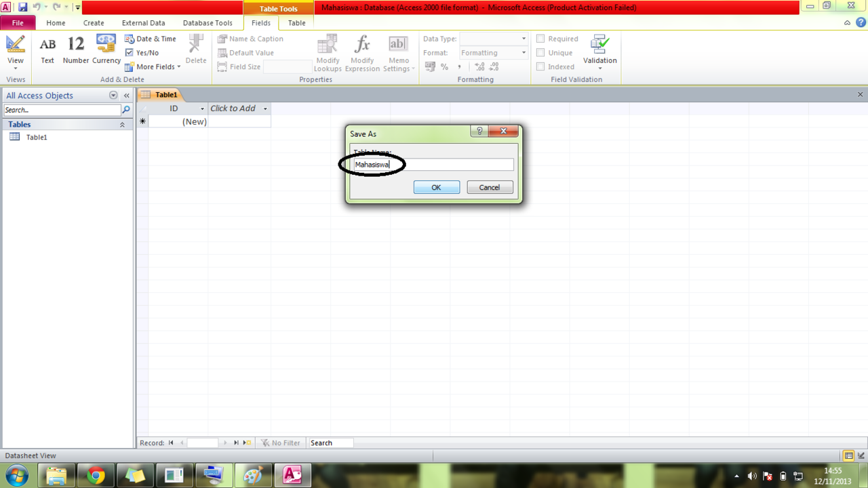This screenshot has height=488, width=868.
Task: Close the Table1 document with the X
Action: (x=861, y=95)
